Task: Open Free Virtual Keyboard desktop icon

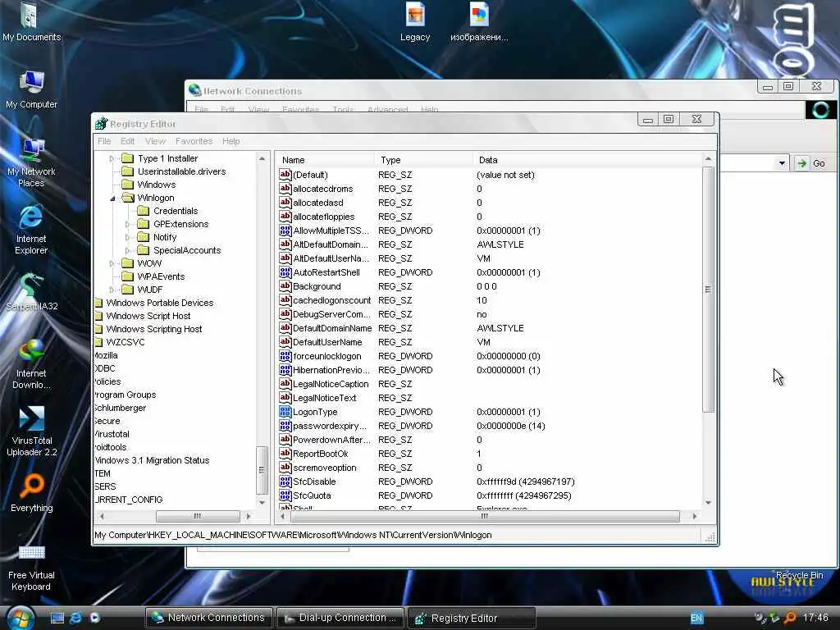Action: pyautogui.click(x=31, y=567)
